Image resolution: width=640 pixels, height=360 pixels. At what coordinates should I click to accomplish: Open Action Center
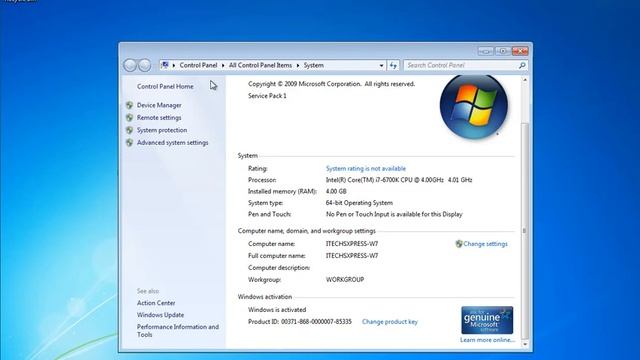pos(156,303)
